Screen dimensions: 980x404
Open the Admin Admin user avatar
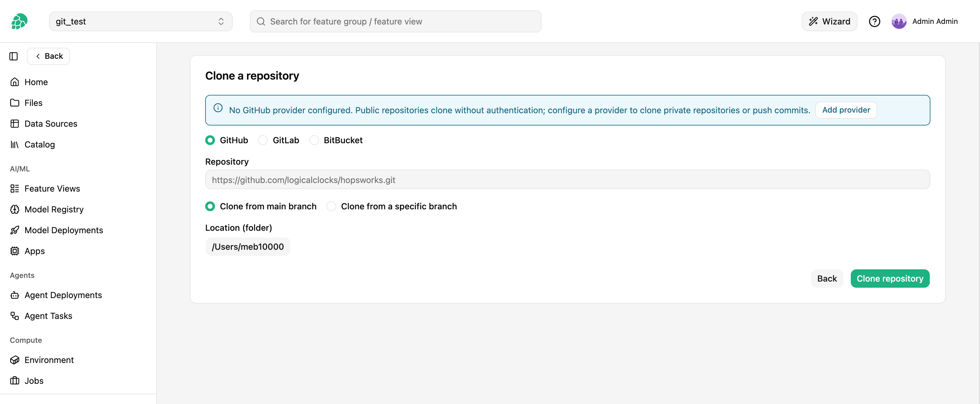click(899, 21)
